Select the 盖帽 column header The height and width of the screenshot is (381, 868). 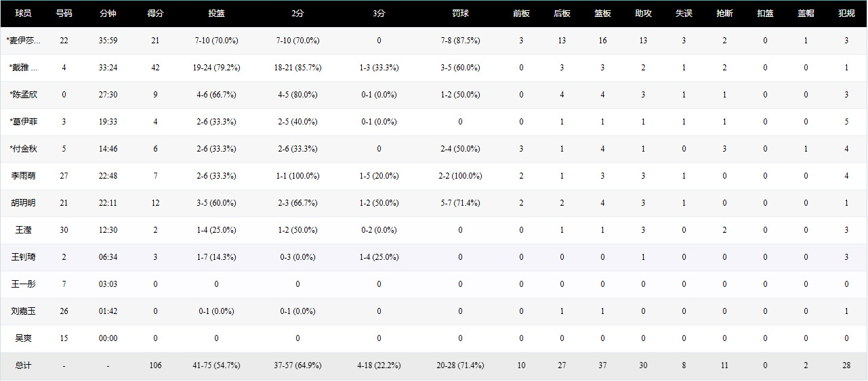(x=806, y=14)
